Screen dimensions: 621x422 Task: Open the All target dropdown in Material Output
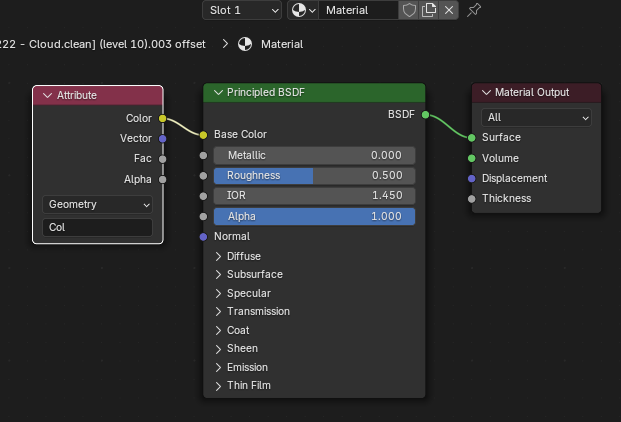(x=536, y=118)
